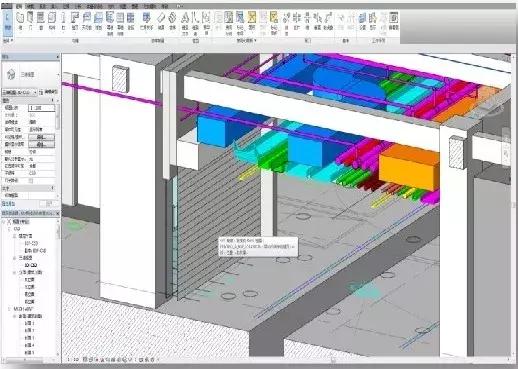Select the Mullion tool
Viewport: 518px width, 369px height.
131,21
